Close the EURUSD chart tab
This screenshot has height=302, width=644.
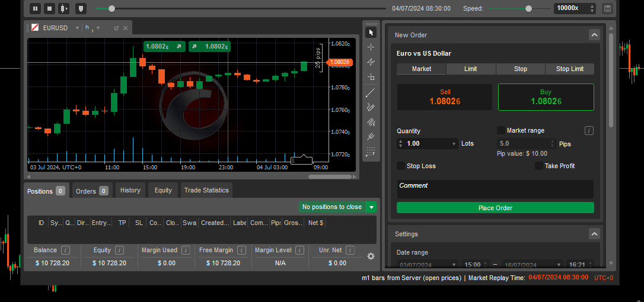tap(125, 28)
